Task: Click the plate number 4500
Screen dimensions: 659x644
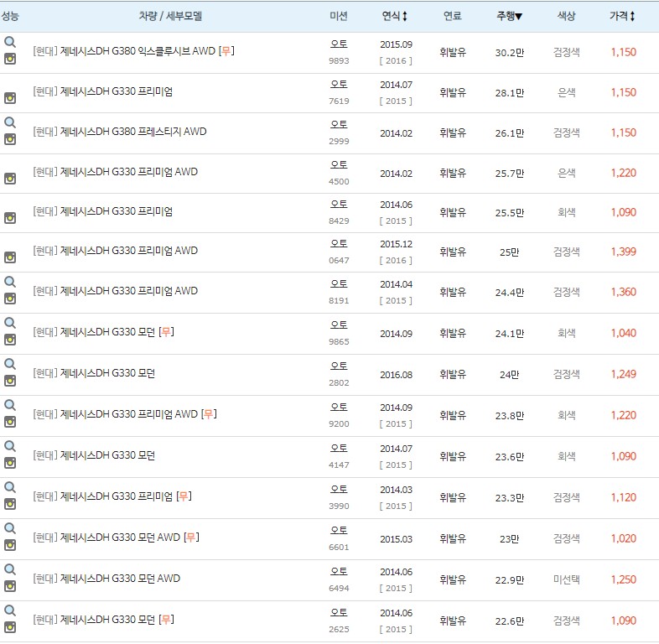Action: pyautogui.click(x=339, y=182)
